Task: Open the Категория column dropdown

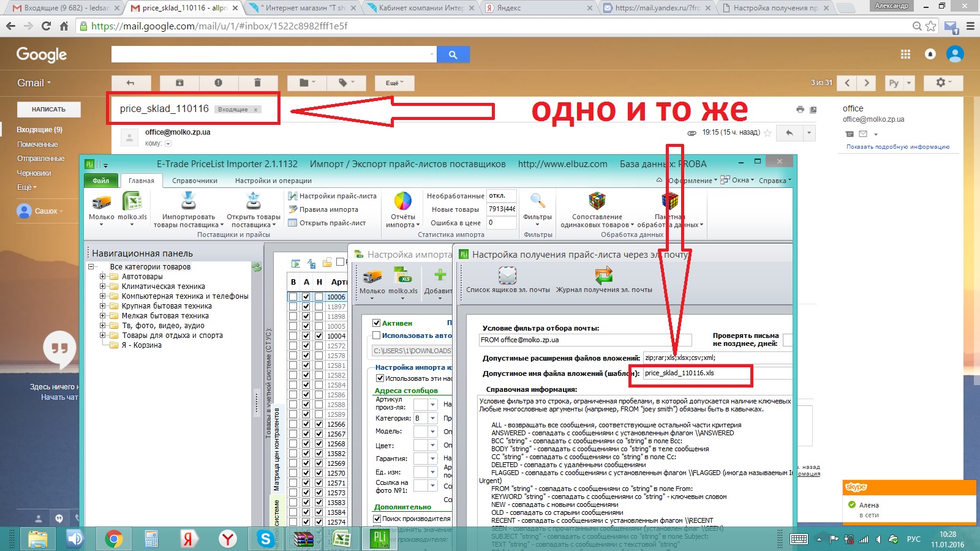Action: [x=432, y=418]
